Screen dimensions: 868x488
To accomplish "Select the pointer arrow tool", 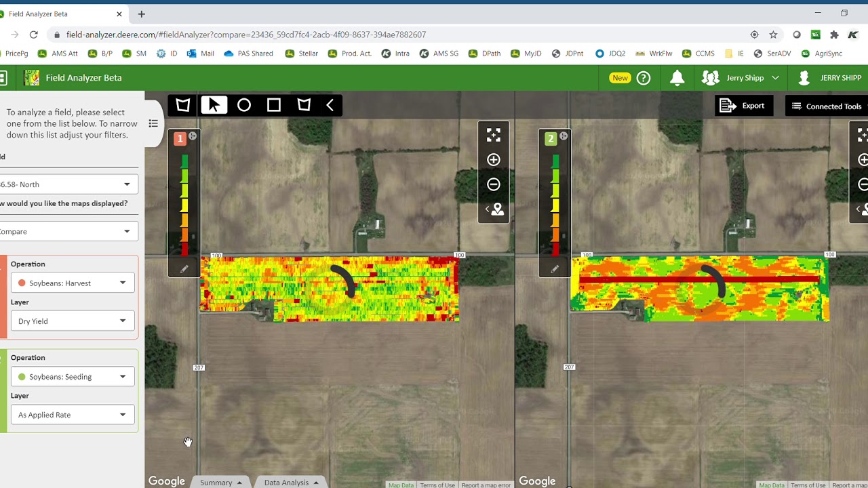I will (x=214, y=105).
